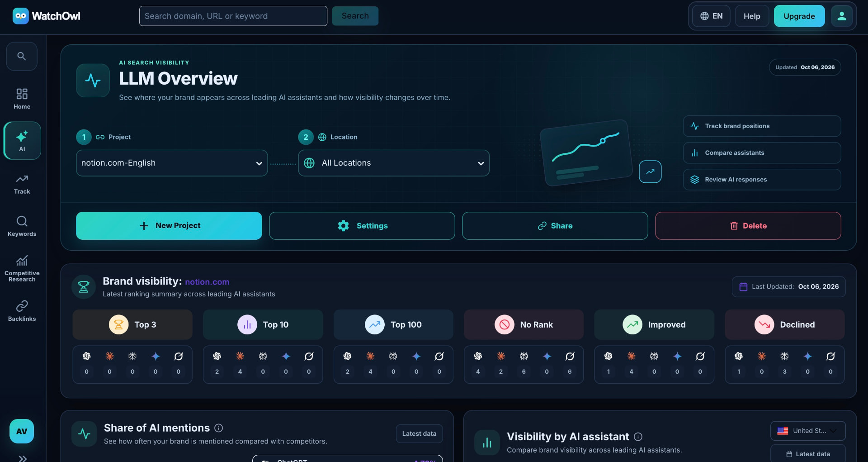This screenshot has height=462, width=868.
Task: Open the Track sidebar item
Action: (x=22, y=184)
